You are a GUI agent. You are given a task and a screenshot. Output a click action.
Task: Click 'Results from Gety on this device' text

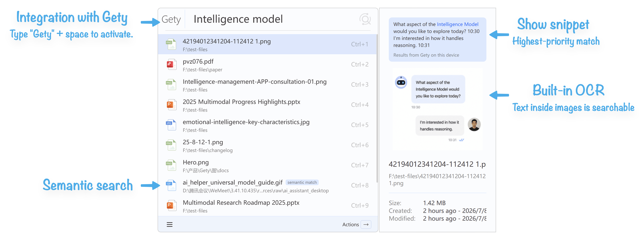click(x=426, y=55)
